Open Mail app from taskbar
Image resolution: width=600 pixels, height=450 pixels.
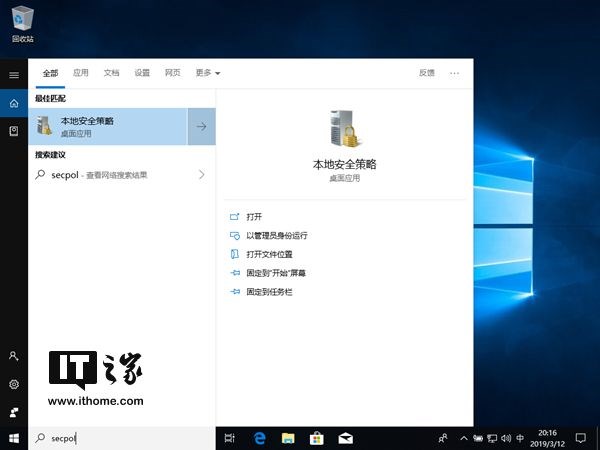(345, 438)
